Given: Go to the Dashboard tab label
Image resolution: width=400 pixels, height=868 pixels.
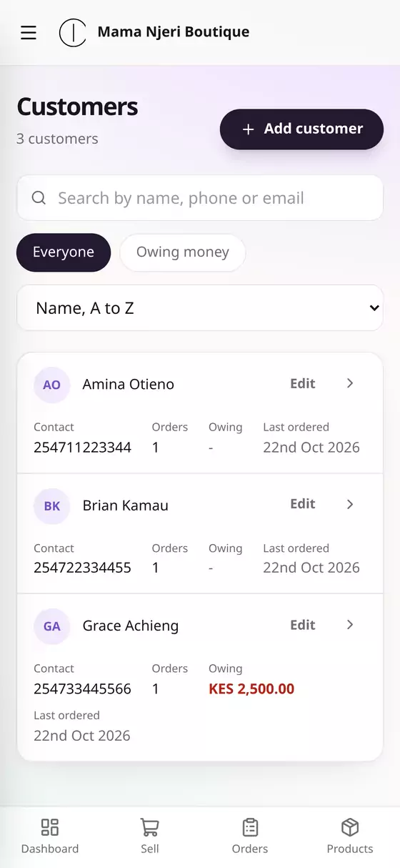Looking at the screenshot, I should pyautogui.click(x=50, y=849).
